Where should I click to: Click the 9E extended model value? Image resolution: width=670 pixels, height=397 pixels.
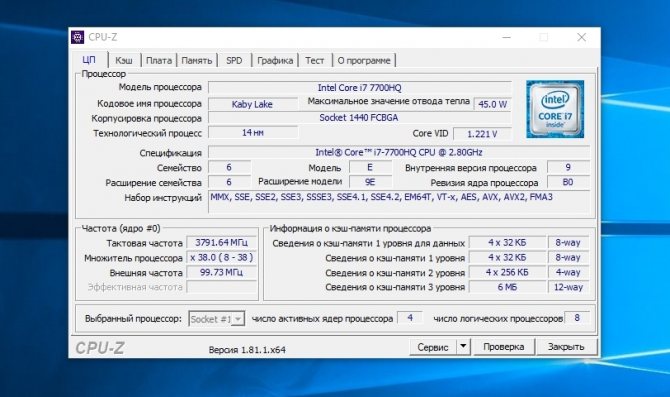(370, 182)
